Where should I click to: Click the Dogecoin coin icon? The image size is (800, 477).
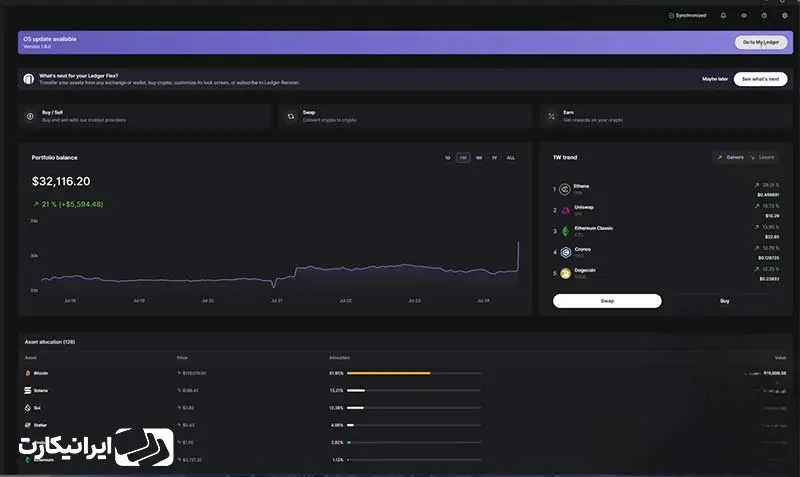pos(565,273)
